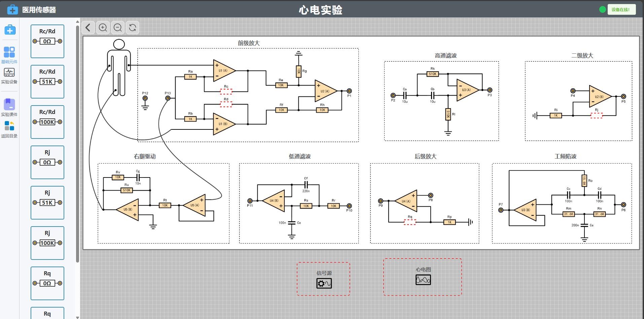Click test point P4 terminal
Viewport: 644px width, 319px height.
pyautogui.click(x=573, y=91)
